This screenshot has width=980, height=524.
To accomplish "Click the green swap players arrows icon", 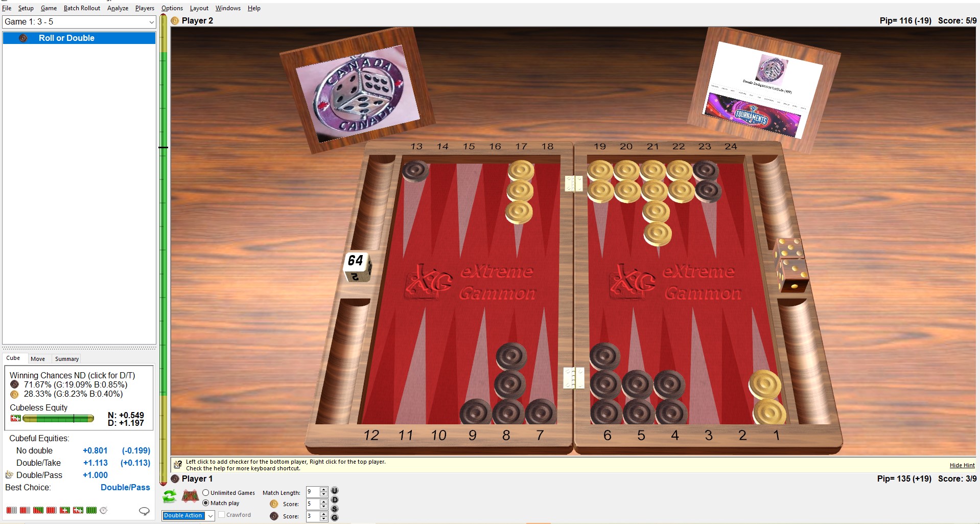I will coord(169,496).
